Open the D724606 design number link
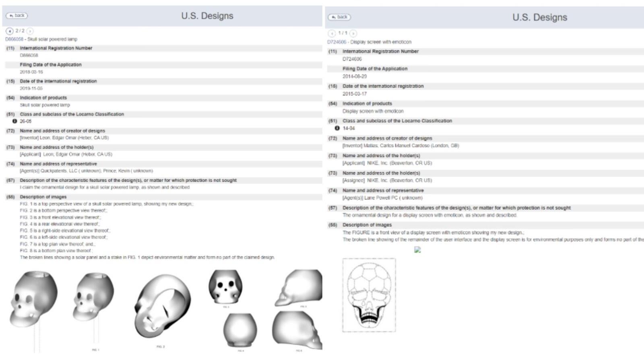Image resolution: width=644 pixels, height=362 pixels. [x=336, y=42]
